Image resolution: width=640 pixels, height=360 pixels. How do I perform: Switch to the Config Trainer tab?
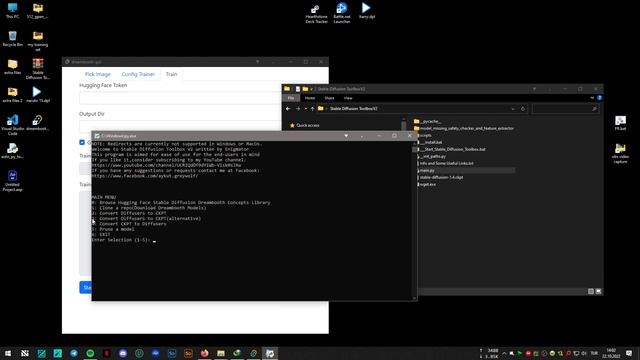tap(138, 74)
